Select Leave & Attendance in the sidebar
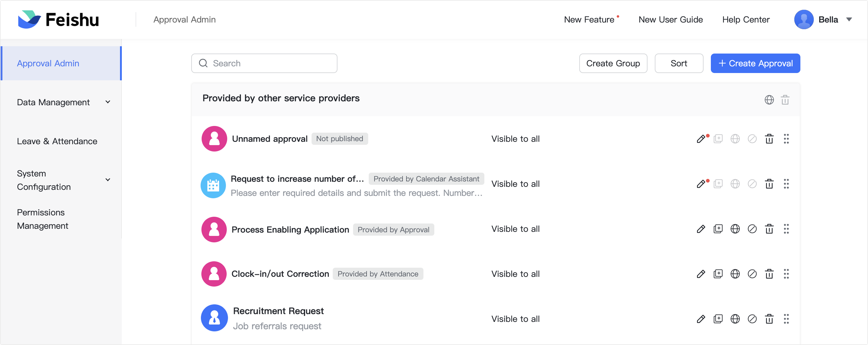This screenshot has height=345, width=868. click(57, 141)
